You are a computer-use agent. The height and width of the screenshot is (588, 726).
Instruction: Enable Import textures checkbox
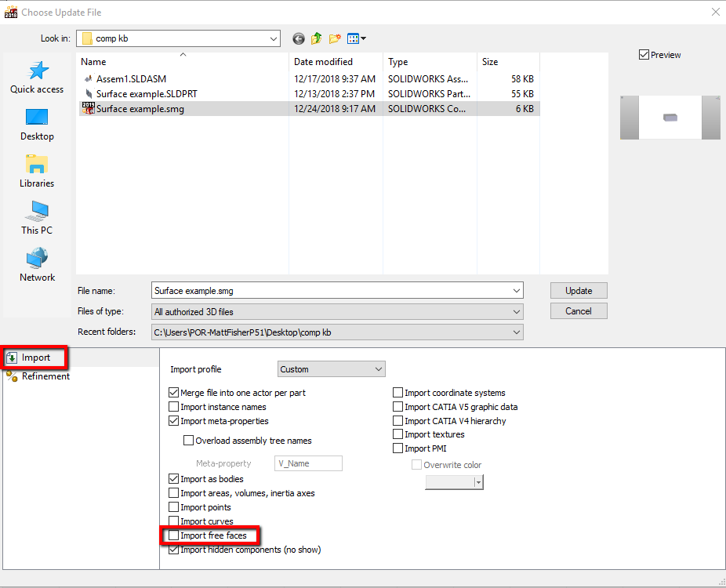(x=397, y=434)
